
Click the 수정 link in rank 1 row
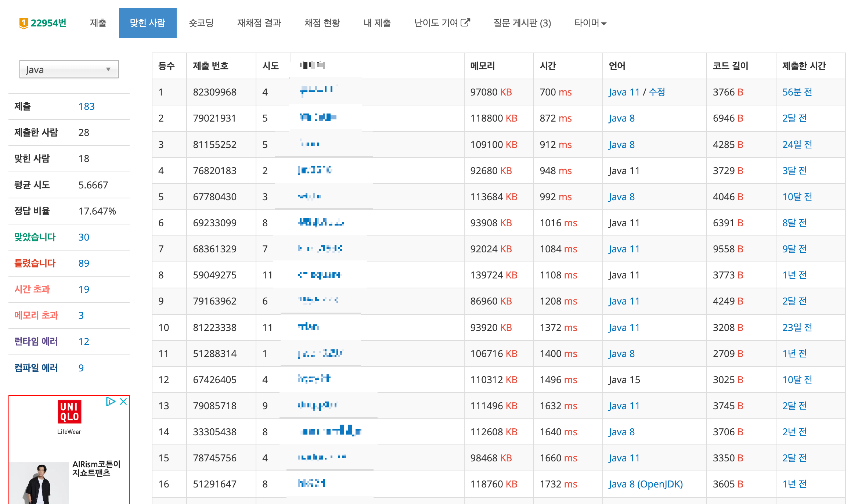pyautogui.click(x=657, y=92)
